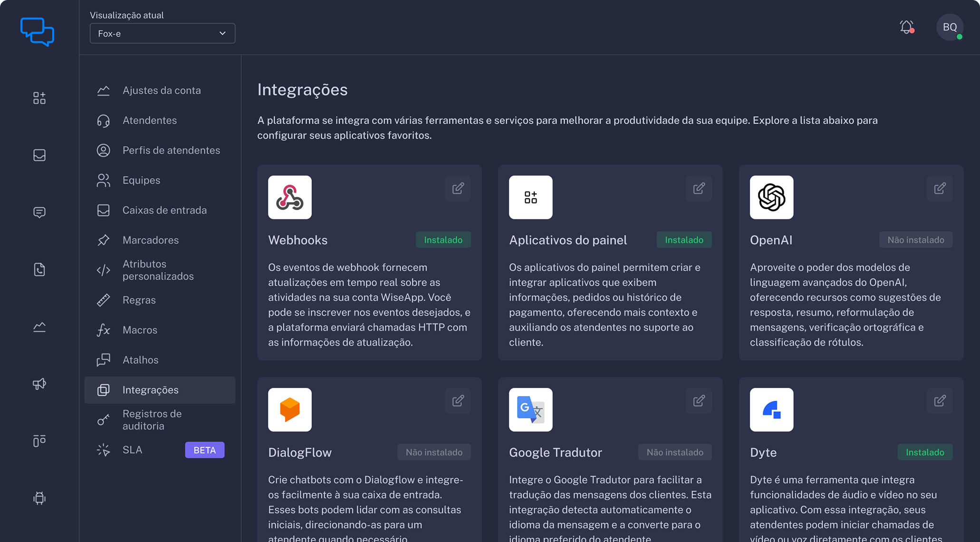Click the BQ profile avatar
The height and width of the screenshot is (542, 980).
point(949,27)
